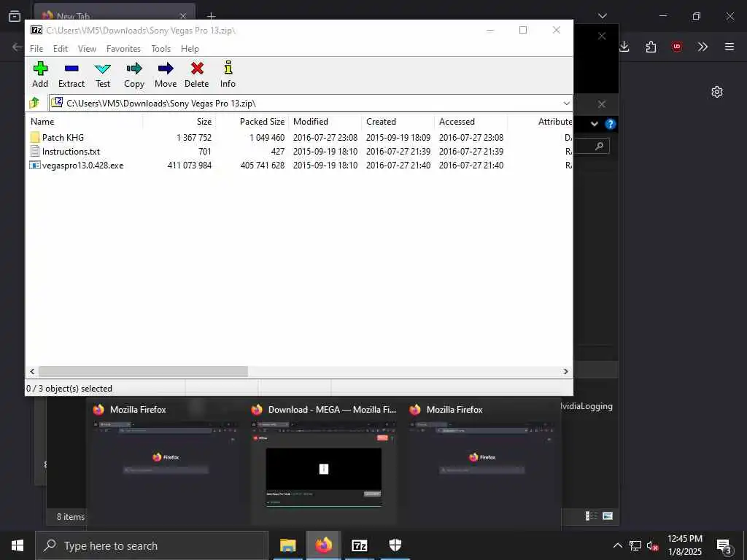Open the taskbar clock and date
This screenshot has height=560, width=747.
684,545
